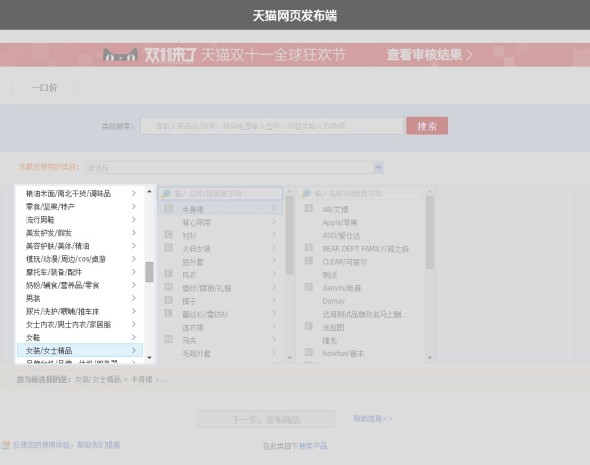Click category list scroll-down arrow
This screenshot has width=590, height=465.
tap(149, 357)
